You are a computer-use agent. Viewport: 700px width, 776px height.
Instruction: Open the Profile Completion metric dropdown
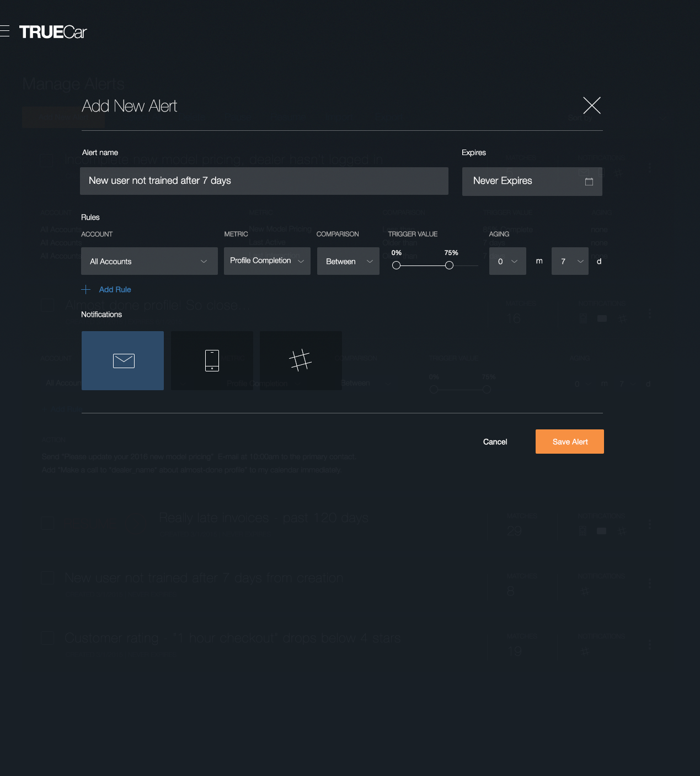pos(266,261)
